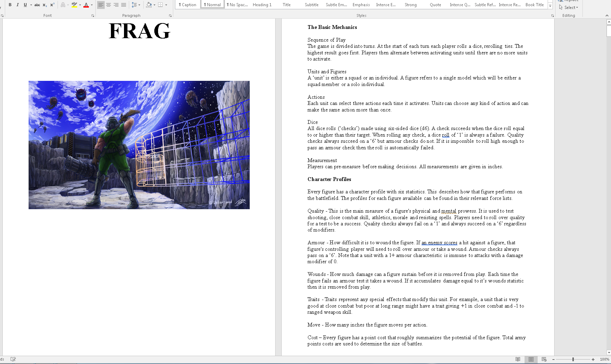Justify the paragraph text
Viewport: 611px width, 364px height.
point(124,5)
